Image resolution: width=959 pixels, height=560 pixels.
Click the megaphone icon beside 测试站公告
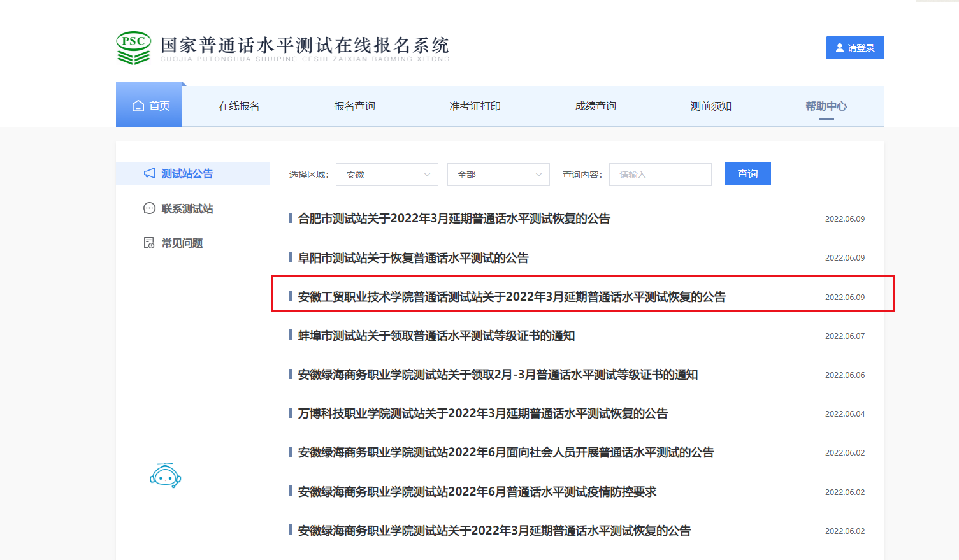pyautogui.click(x=150, y=173)
